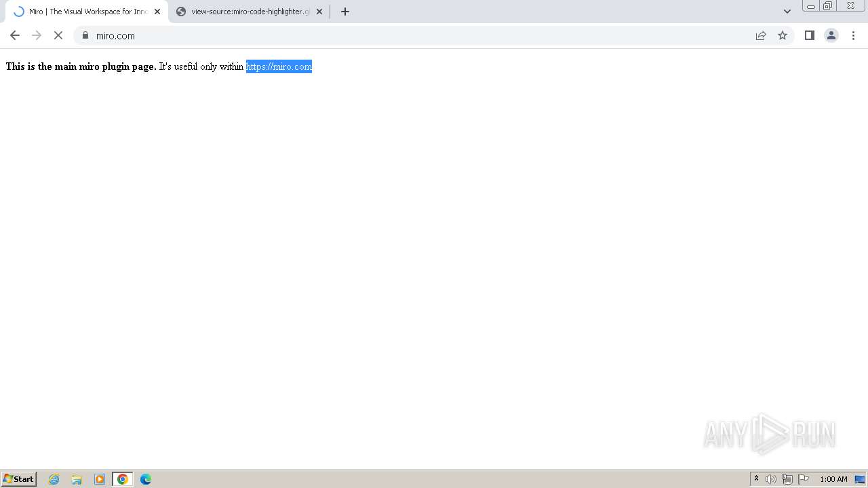Screen dimensions: 868x488
Task: Open a new tab
Action: click(345, 12)
